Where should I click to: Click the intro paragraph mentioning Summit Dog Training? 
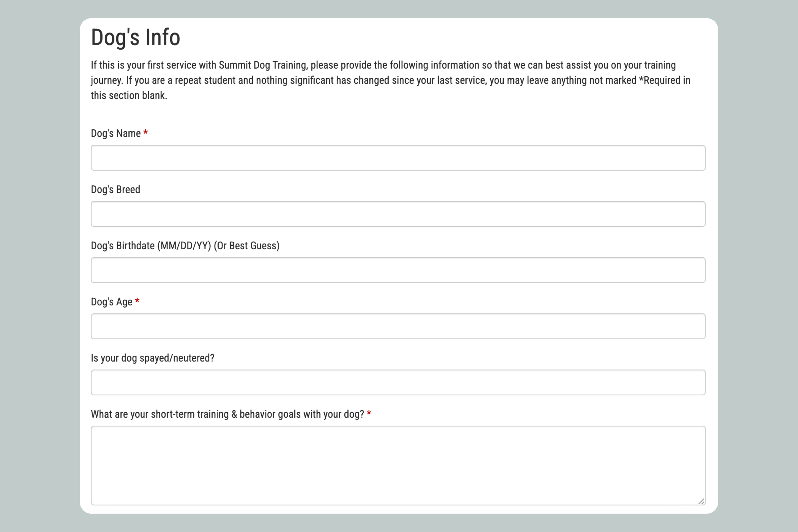point(390,80)
